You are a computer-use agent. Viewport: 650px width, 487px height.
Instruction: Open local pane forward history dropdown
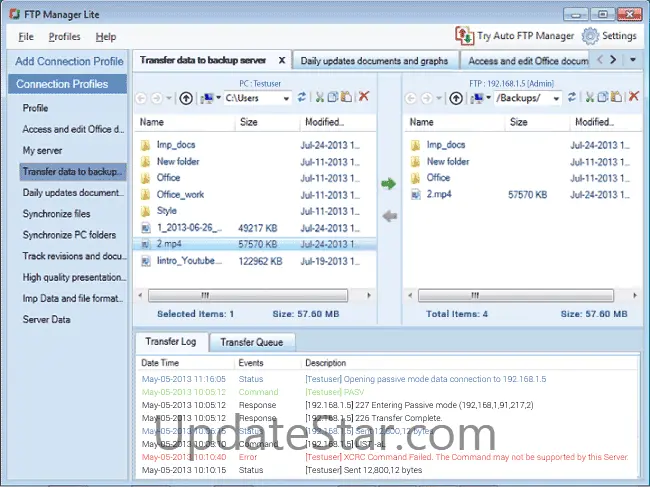tap(169, 98)
